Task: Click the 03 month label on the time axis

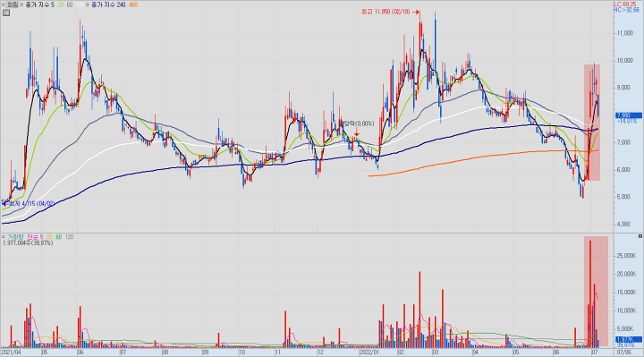Action: click(x=435, y=353)
